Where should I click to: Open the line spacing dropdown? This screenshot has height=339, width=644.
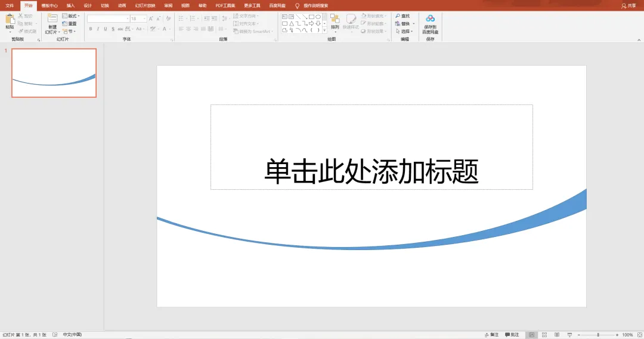pos(225,19)
